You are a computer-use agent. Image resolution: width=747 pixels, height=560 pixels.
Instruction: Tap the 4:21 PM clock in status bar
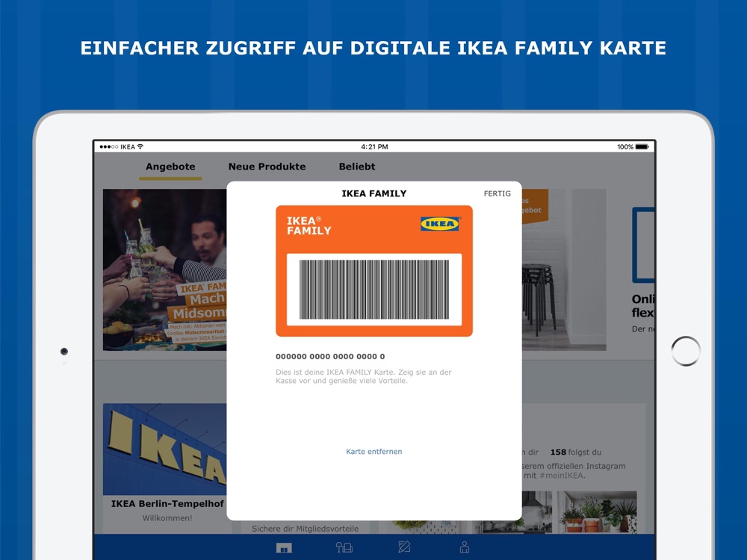click(374, 146)
